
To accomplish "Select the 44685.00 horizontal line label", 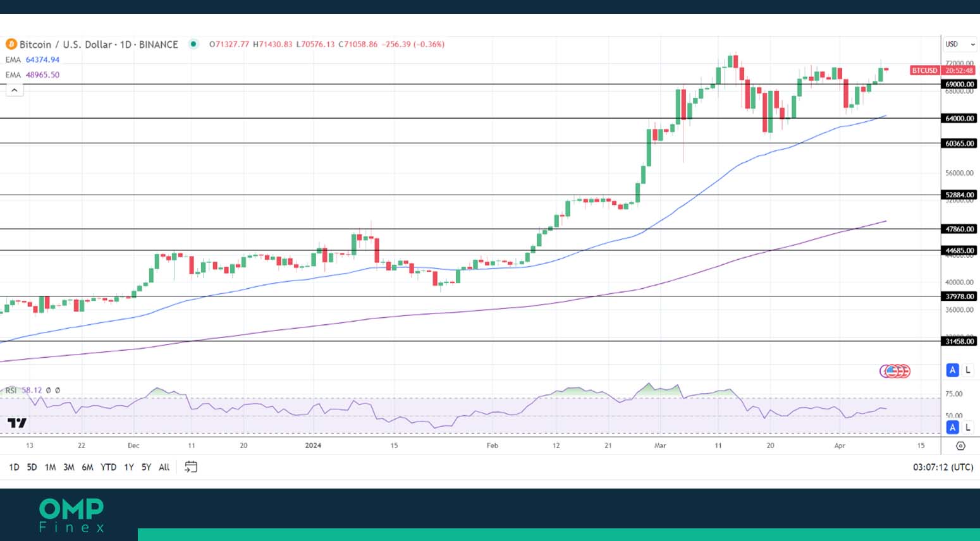I will click(x=959, y=250).
